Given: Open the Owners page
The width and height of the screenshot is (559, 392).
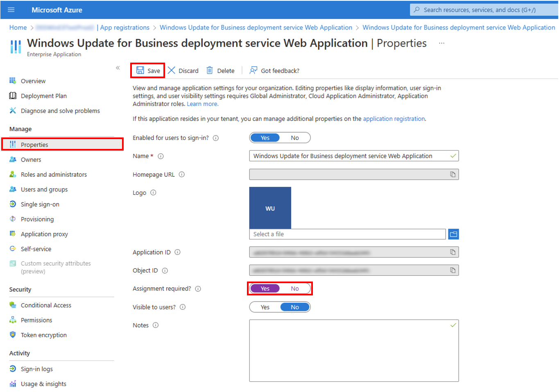Looking at the screenshot, I should 31,160.
